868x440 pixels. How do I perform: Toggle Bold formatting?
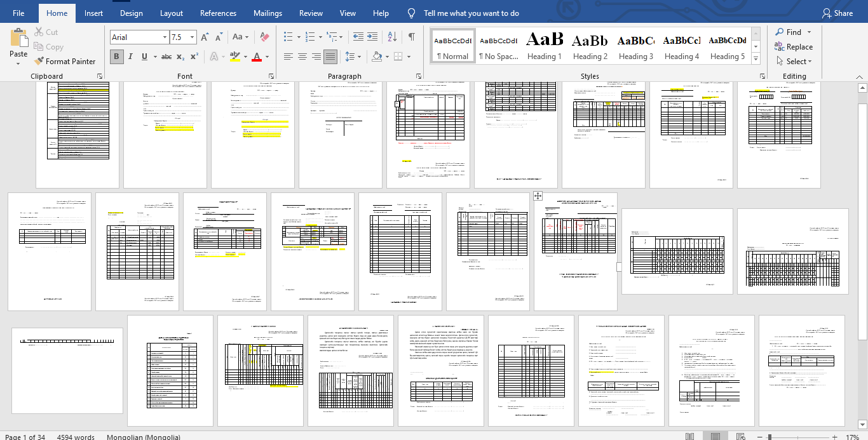click(116, 57)
